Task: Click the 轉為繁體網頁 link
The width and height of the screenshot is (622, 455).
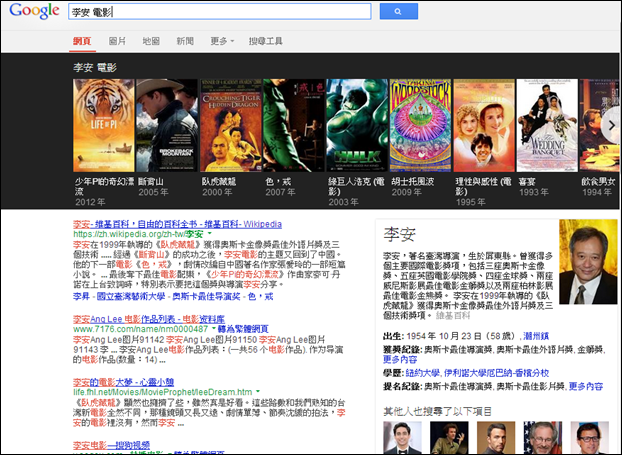Action: coord(243,329)
